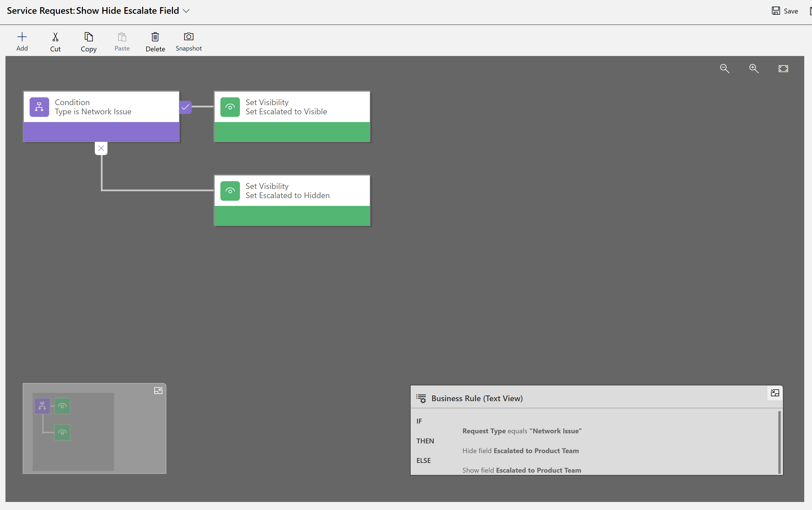Select the 'Type is Network Issue' condition card

101,116
